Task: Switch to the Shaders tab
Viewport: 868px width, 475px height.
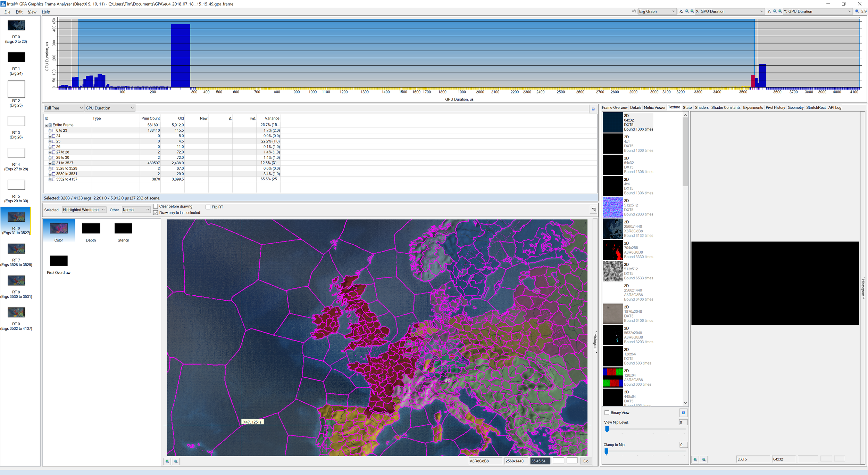Action: click(701, 108)
